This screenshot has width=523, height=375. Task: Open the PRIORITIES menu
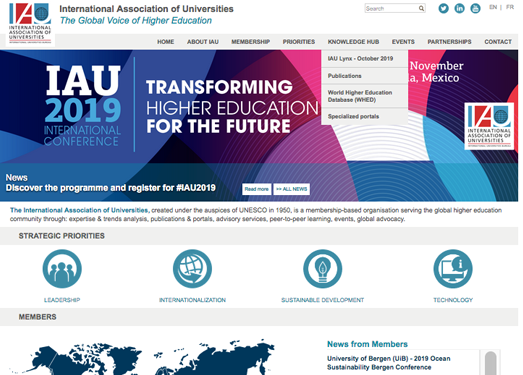[299, 42]
